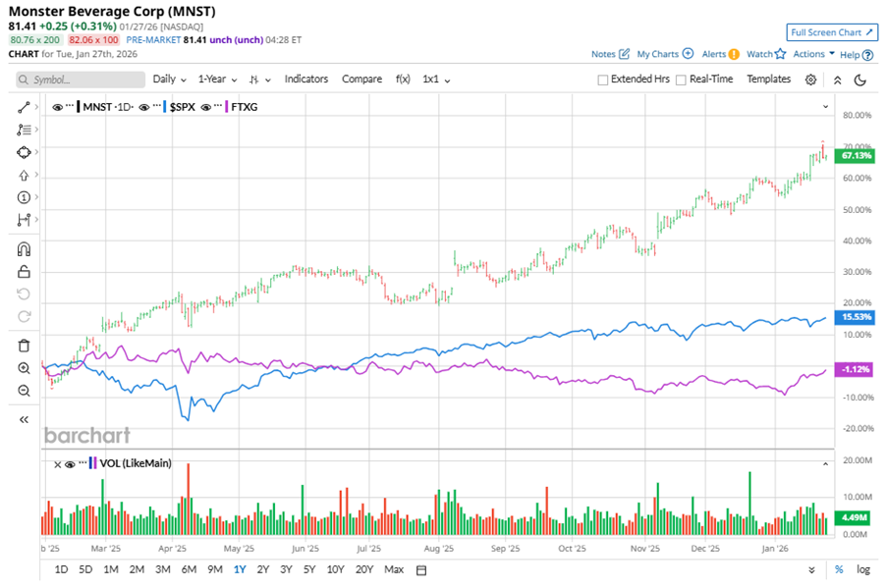Viewport: 886px width, 588px height.
Task: Zoom in with the magnifier plus icon
Action: click(24, 368)
